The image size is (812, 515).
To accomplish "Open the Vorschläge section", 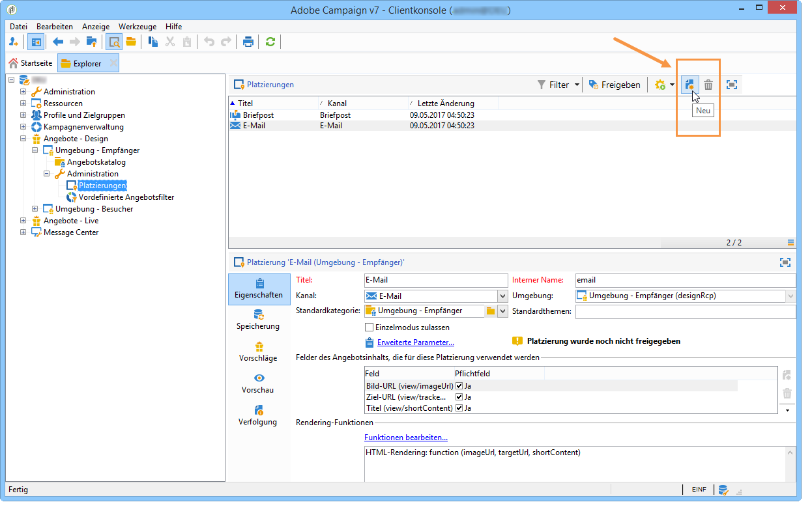I will click(x=259, y=352).
